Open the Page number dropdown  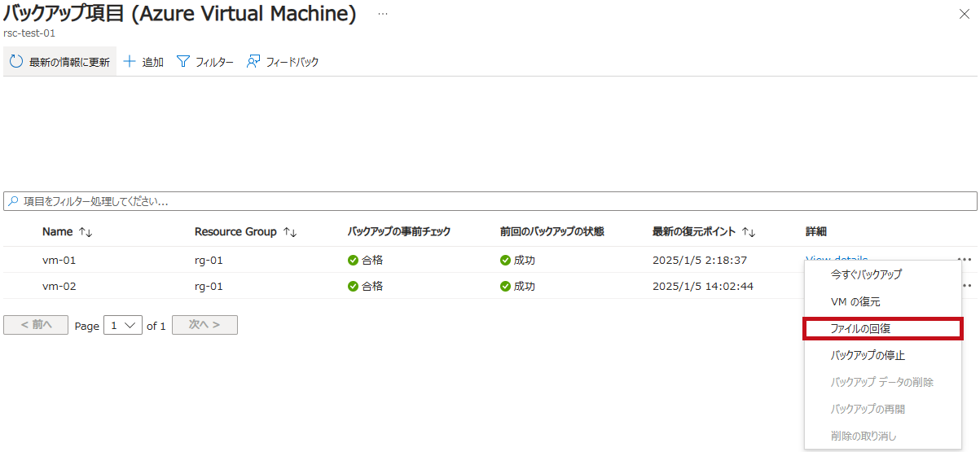click(x=123, y=326)
